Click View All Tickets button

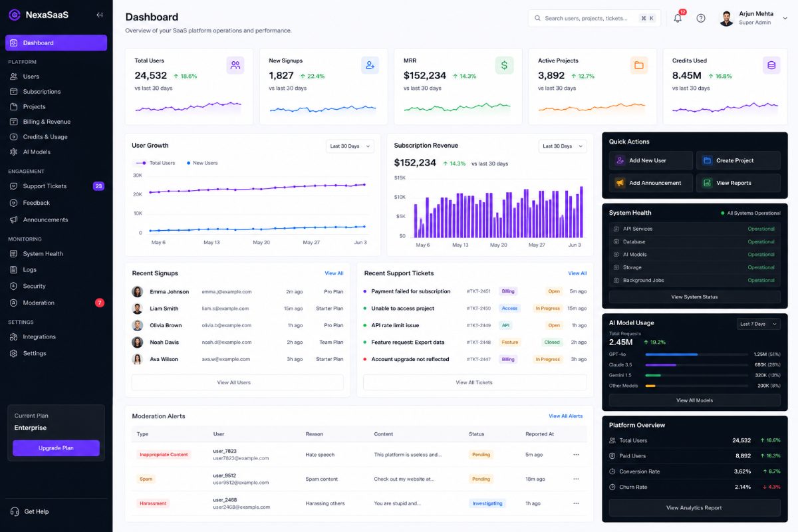475,382
